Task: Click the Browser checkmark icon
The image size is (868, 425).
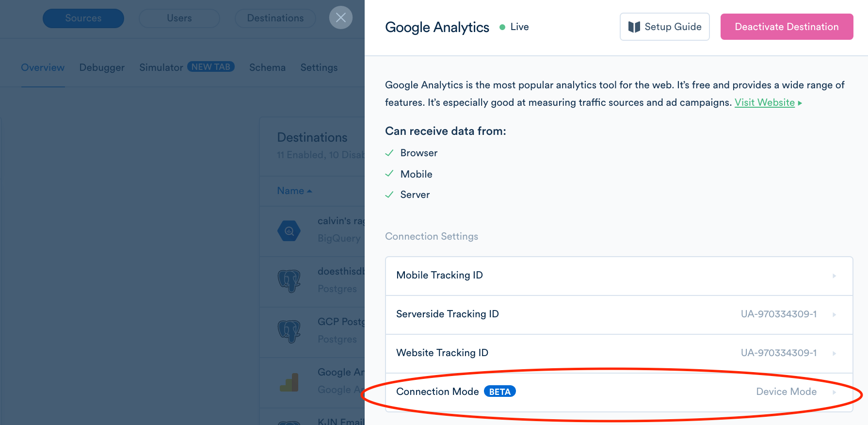Action: tap(389, 153)
